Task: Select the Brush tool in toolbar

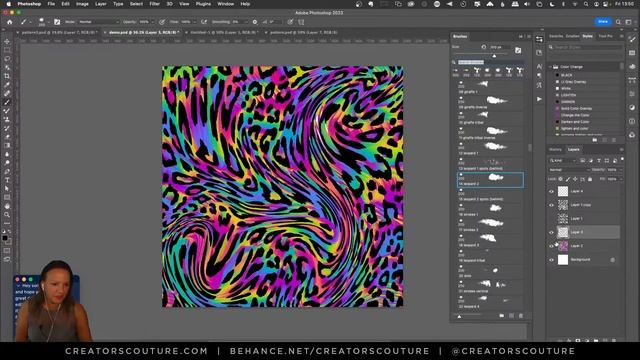Action: 7,102
